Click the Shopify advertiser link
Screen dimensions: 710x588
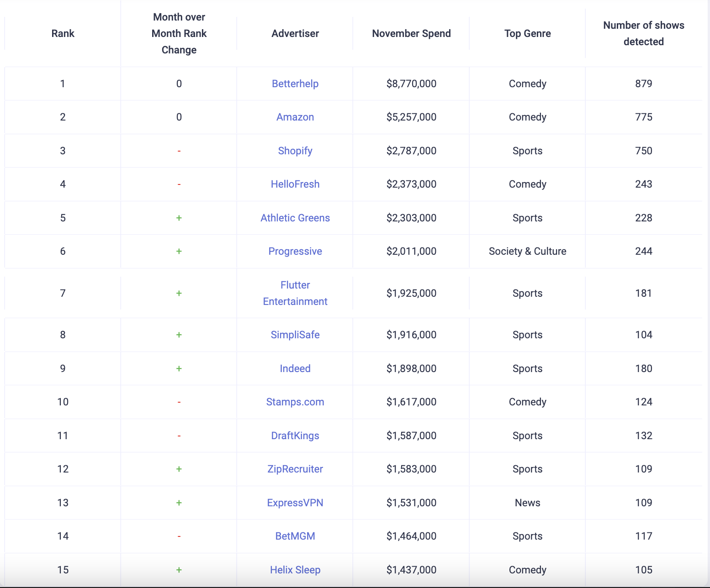coord(295,151)
